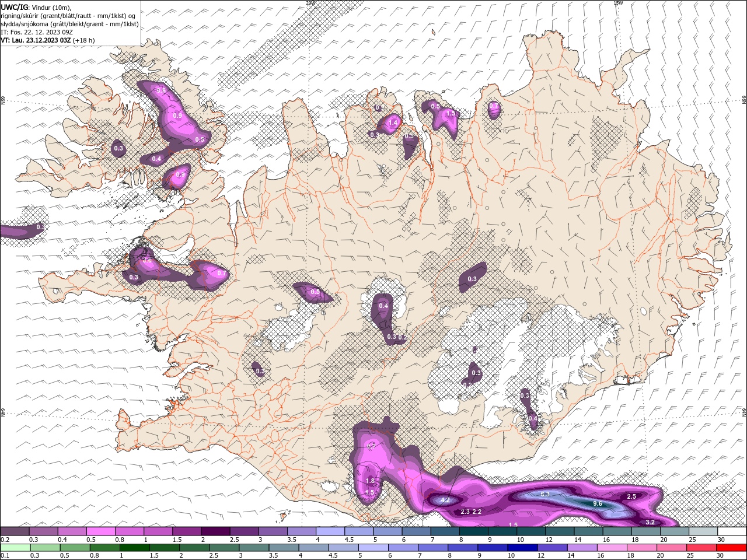The height and width of the screenshot is (560, 747).
Task: Click the 12 label under the rain scale
Action: click(x=541, y=556)
